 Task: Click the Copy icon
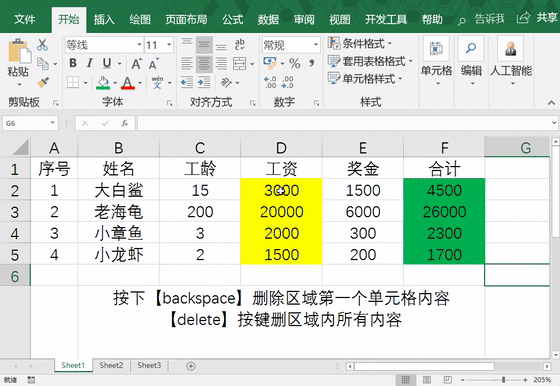[x=43, y=64]
